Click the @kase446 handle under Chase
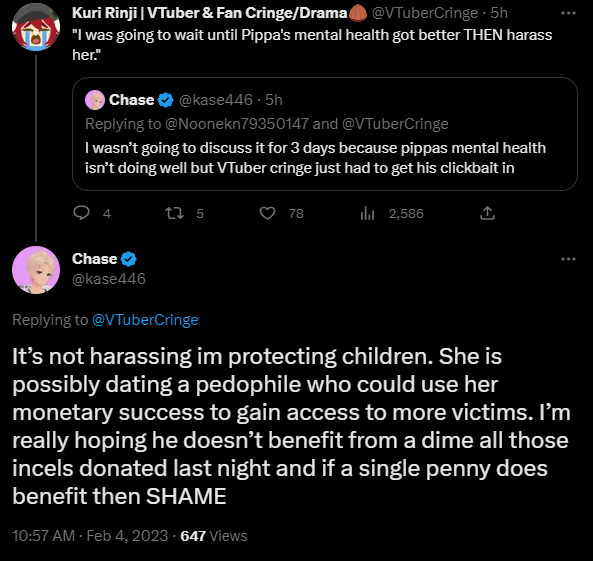This screenshot has width=593, height=561. point(109,279)
